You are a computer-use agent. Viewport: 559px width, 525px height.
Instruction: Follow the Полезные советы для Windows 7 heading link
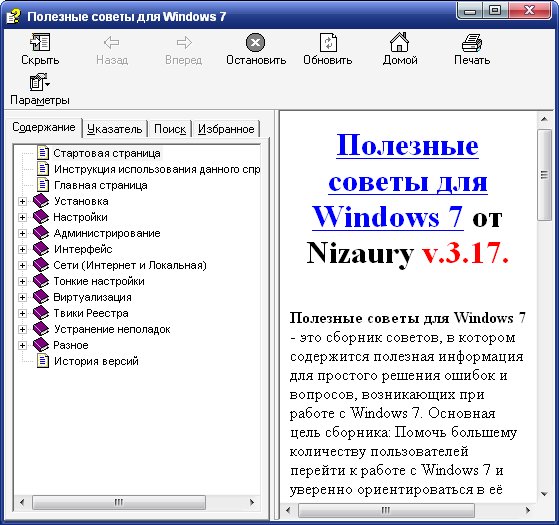(407, 181)
